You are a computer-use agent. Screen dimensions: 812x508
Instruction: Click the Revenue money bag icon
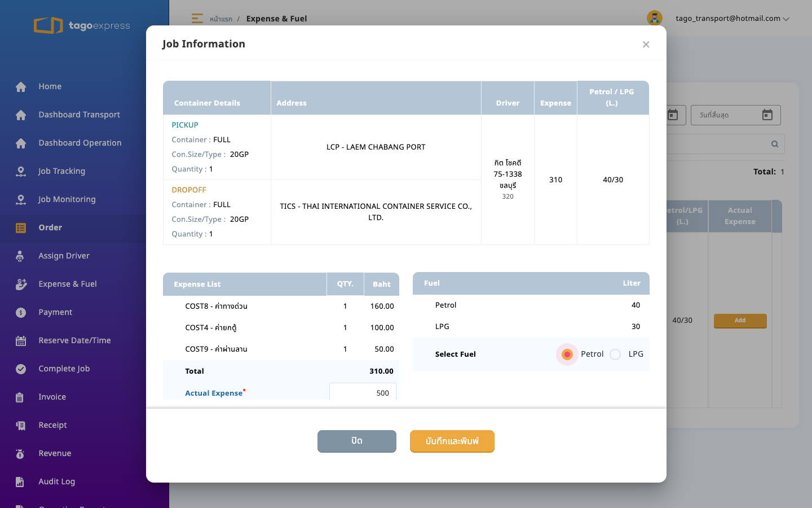(20, 453)
